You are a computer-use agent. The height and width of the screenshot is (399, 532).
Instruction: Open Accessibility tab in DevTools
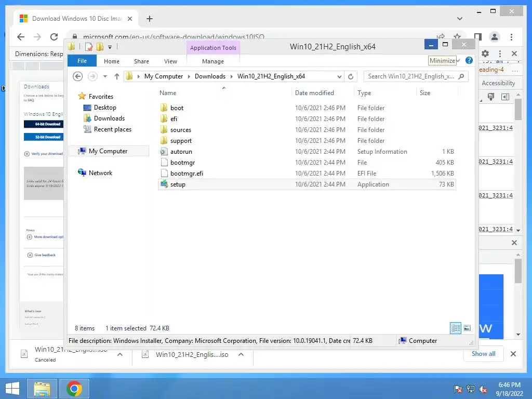pos(498,83)
